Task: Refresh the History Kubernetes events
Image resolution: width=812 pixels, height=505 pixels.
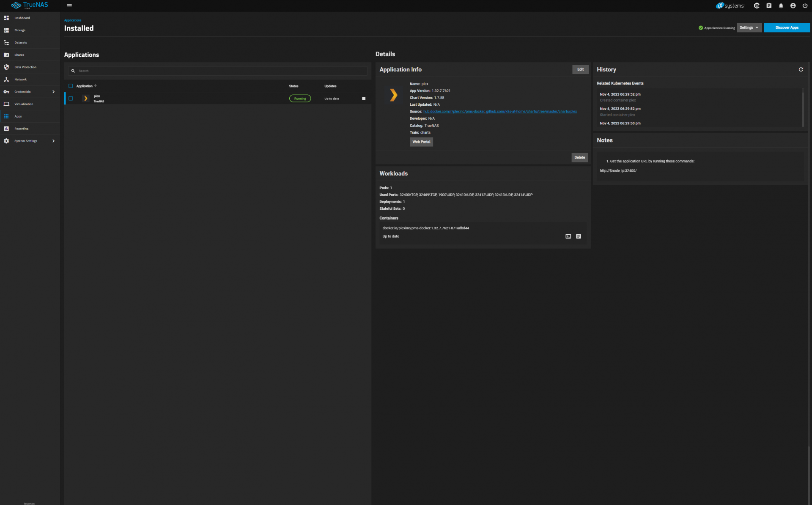Action: pyautogui.click(x=801, y=69)
